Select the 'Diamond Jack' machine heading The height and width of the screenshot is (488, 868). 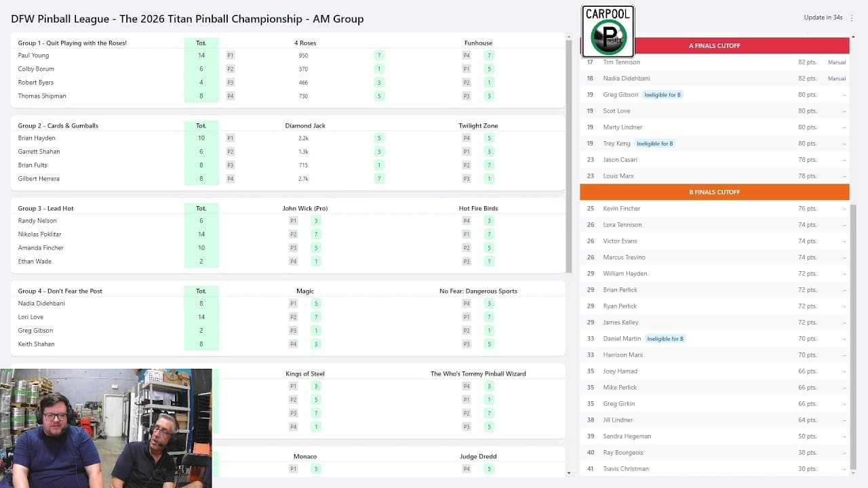click(x=305, y=126)
